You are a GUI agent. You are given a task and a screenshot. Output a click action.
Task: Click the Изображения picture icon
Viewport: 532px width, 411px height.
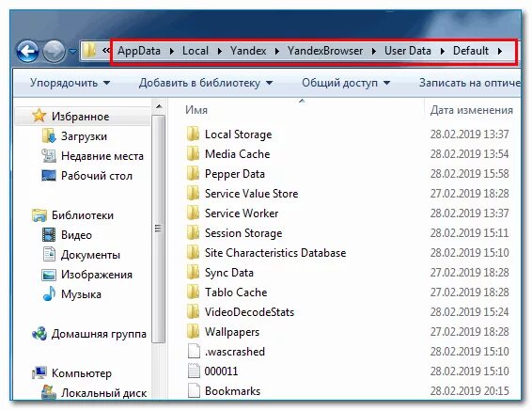tap(49, 275)
